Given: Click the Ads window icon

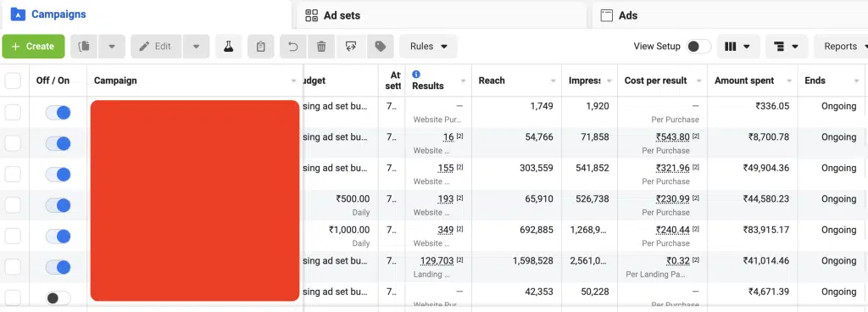Looking at the screenshot, I should click(x=607, y=15).
